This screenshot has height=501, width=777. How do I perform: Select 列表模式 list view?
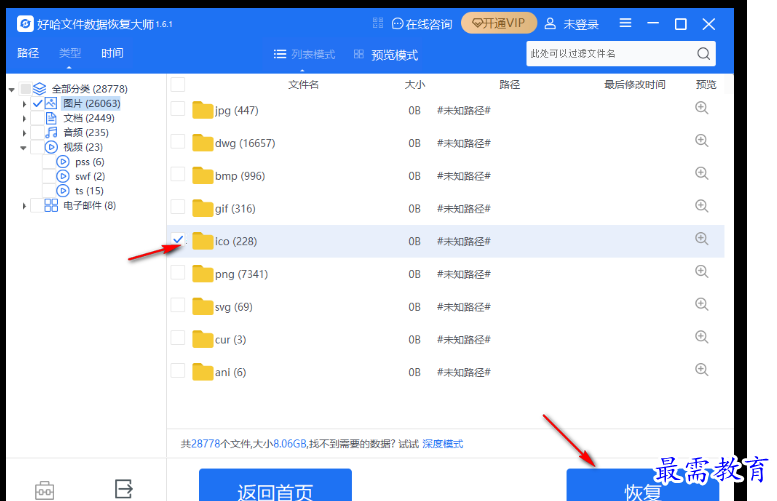point(304,55)
